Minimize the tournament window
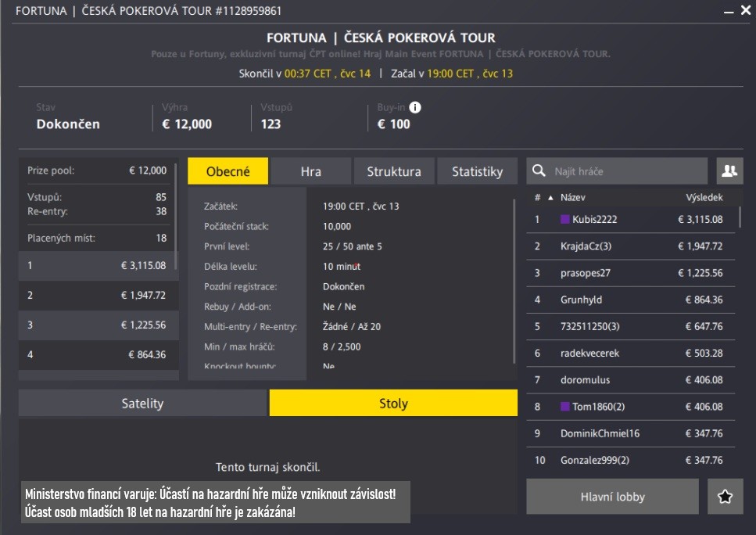 pyautogui.click(x=729, y=12)
